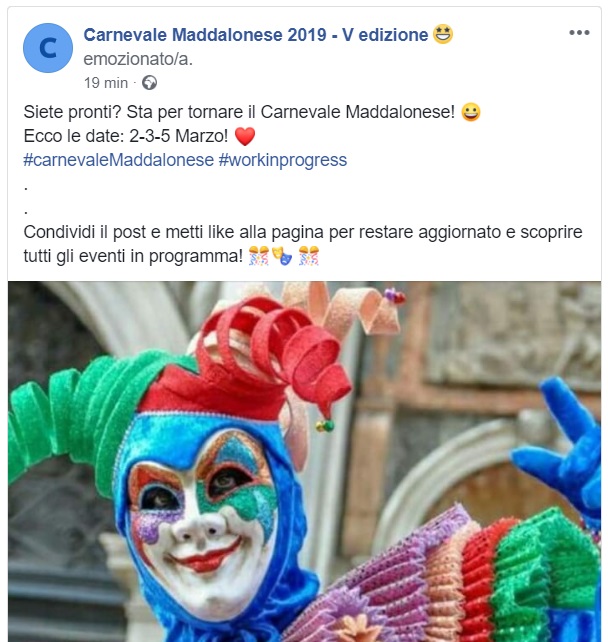Click the theater masks emoji
The width and height of the screenshot is (608, 642).
[282, 256]
